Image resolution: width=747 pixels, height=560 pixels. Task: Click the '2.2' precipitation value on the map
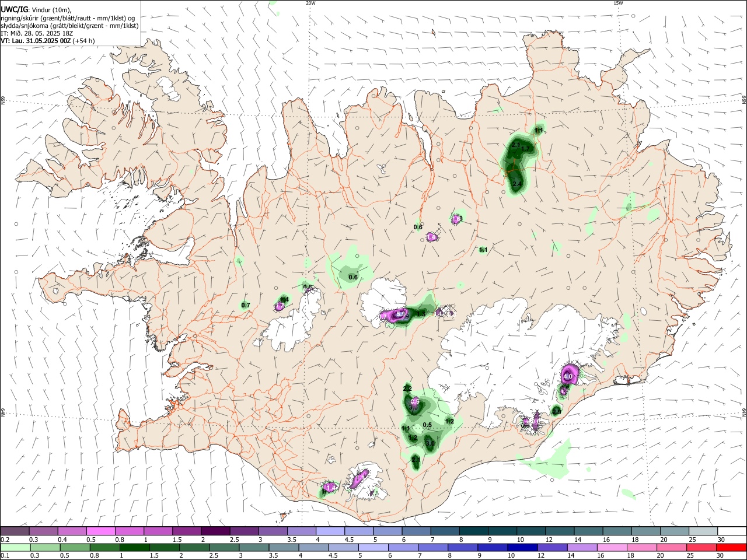(408, 388)
